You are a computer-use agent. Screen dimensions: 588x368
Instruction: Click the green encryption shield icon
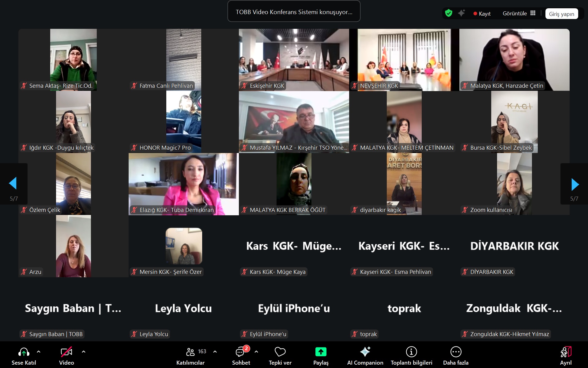coord(449,13)
